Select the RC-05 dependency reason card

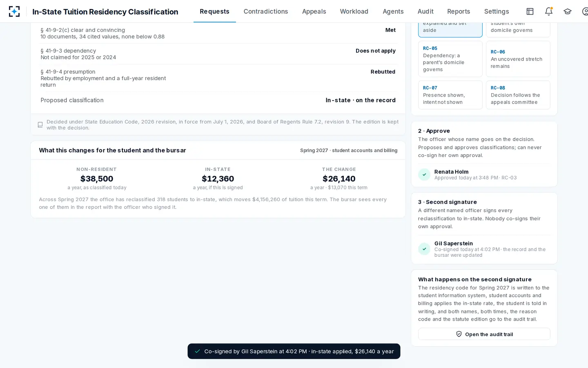coord(450,59)
